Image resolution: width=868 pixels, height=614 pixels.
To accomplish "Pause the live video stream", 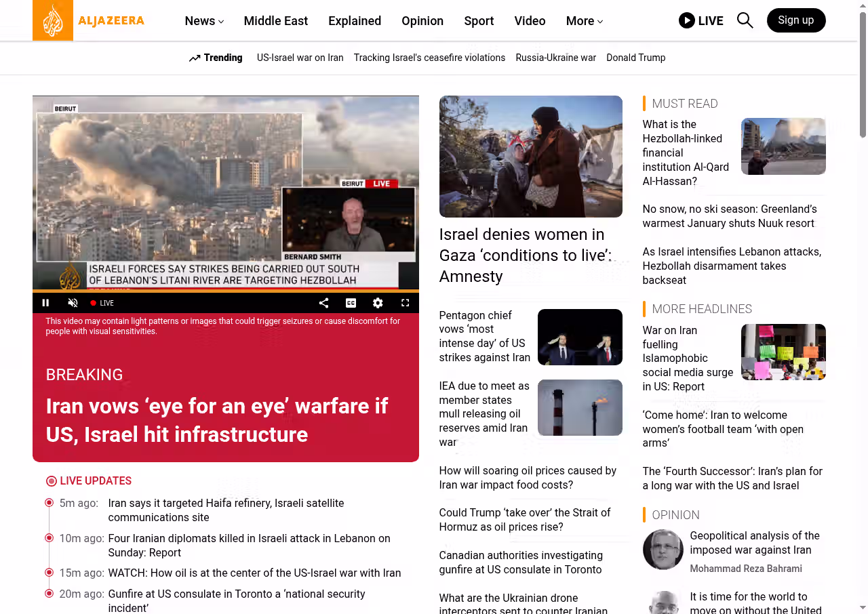I will tap(46, 303).
